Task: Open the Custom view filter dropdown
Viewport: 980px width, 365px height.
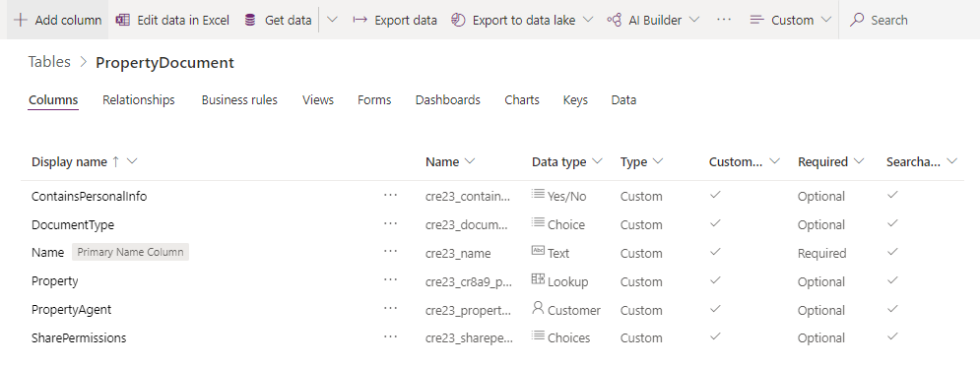Action: (790, 20)
